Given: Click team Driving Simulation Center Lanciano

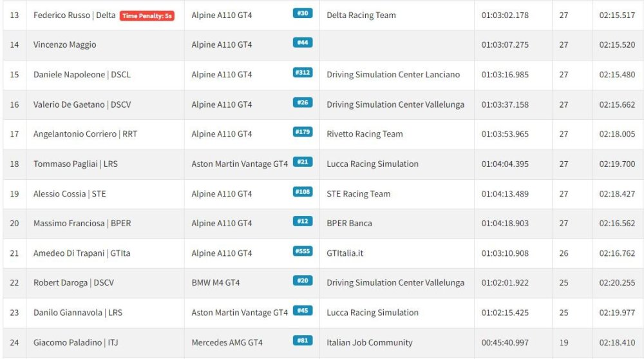Looking at the screenshot, I should (393, 74).
